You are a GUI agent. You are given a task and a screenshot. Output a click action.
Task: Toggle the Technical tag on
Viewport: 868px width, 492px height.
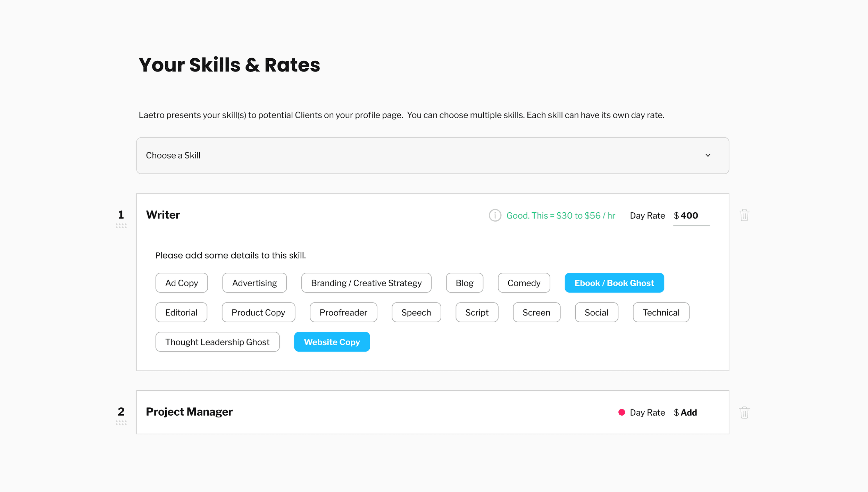pos(661,312)
